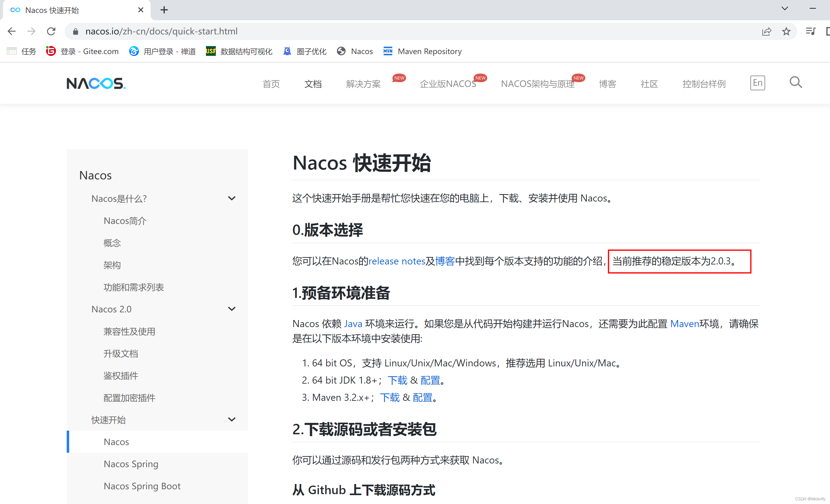Bookmark this page with the star icon

coord(786,31)
